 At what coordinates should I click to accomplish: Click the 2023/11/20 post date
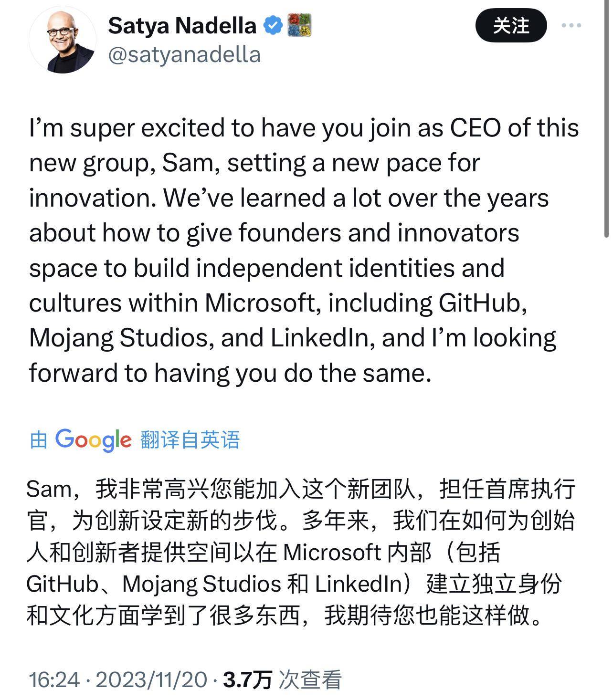151,679
